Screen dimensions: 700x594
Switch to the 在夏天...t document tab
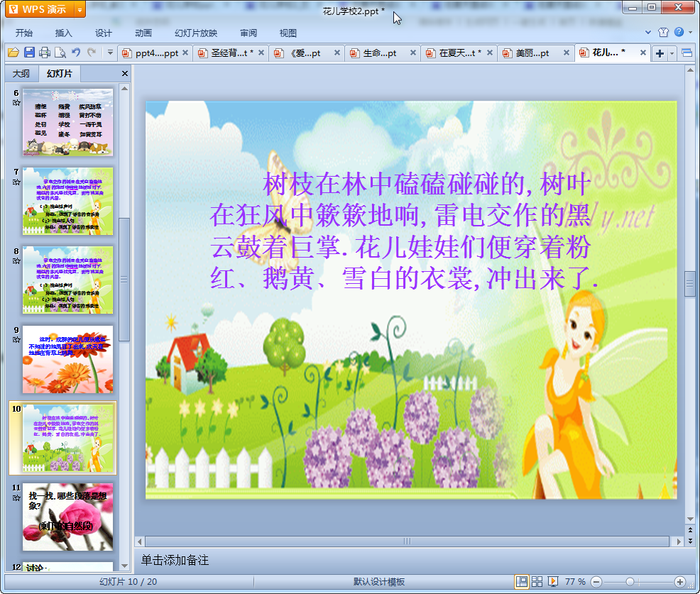pos(459,53)
